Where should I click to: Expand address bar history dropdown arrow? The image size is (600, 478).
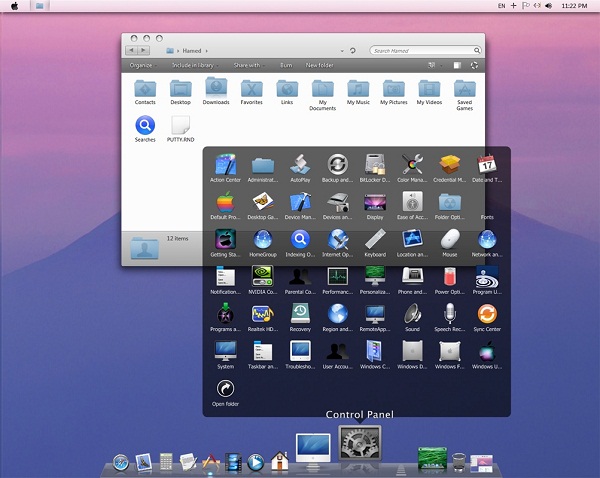pyautogui.click(x=342, y=51)
